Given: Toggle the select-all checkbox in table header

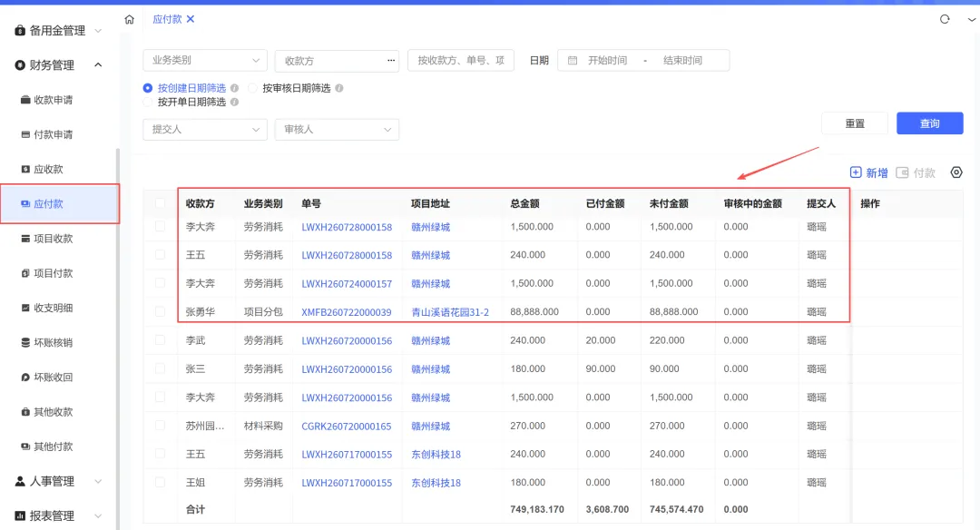Looking at the screenshot, I should (x=160, y=203).
